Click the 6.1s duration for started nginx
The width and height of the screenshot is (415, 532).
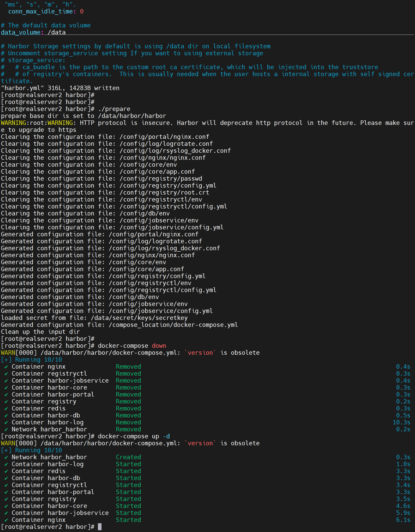click(403, 520)
